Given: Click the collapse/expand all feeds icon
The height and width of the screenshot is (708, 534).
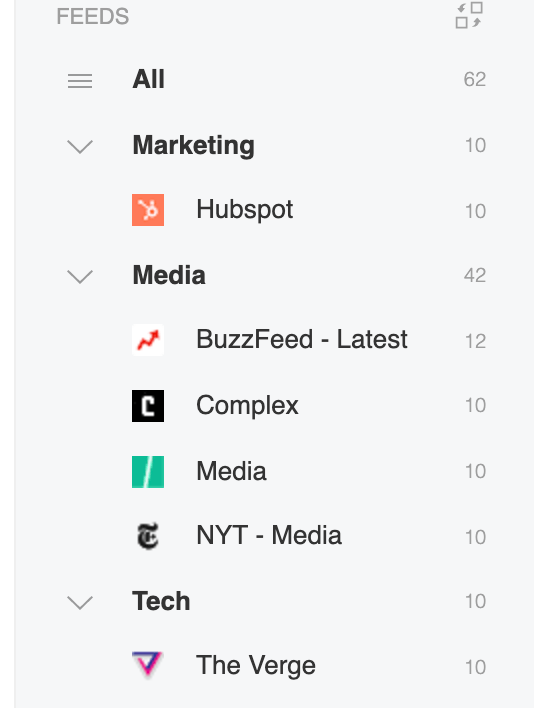Looking at the screenshot, I should [469, 15].
